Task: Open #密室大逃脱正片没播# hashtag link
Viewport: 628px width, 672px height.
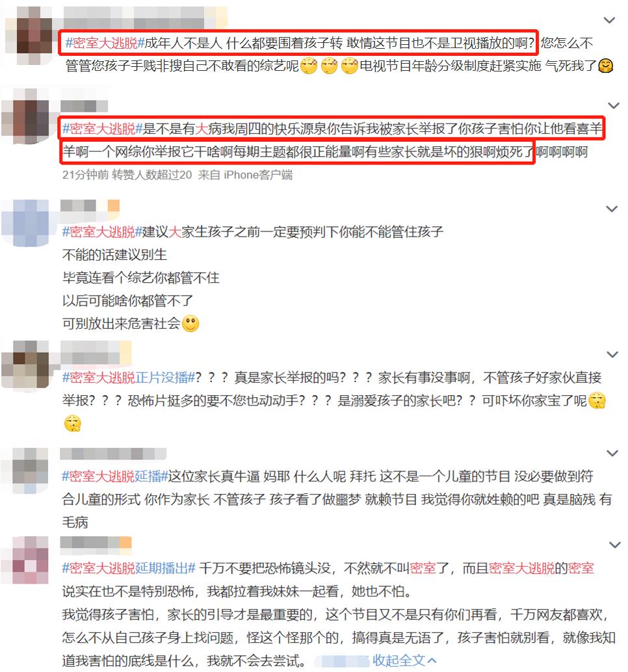Action: 129,378
